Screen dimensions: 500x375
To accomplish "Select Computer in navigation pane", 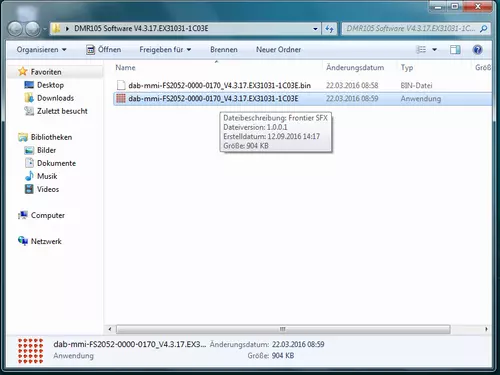I will 48,216.
